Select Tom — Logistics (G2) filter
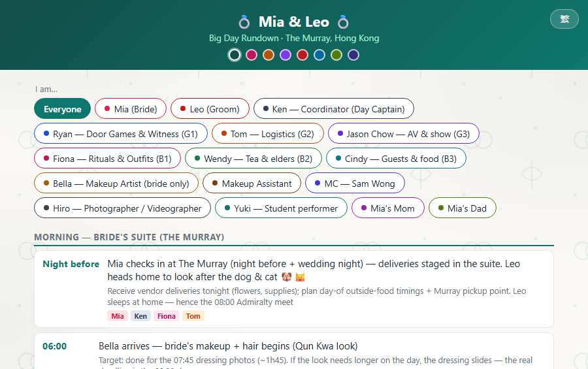The height and width of the screenshot is (369, 588). [x=267, y=133]
